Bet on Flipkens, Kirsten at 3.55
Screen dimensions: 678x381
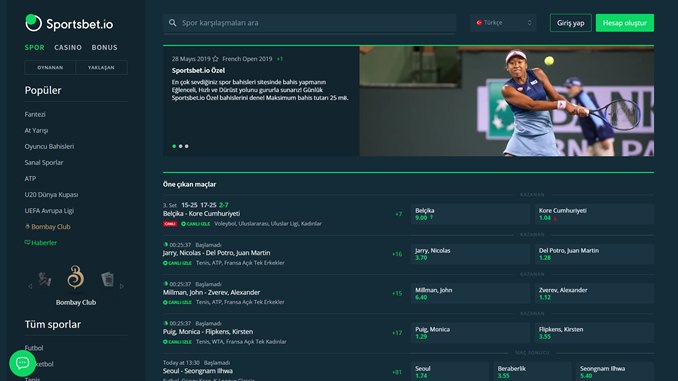[594, 333]
